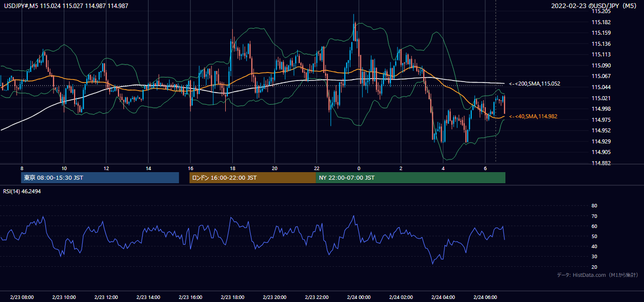
Task: Click the RSI axis level 70
Action: (595, 216)
